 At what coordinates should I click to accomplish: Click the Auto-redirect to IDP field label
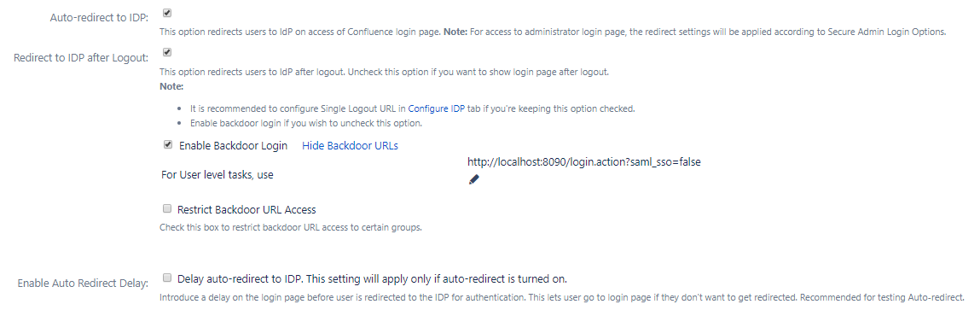[99, 18]
